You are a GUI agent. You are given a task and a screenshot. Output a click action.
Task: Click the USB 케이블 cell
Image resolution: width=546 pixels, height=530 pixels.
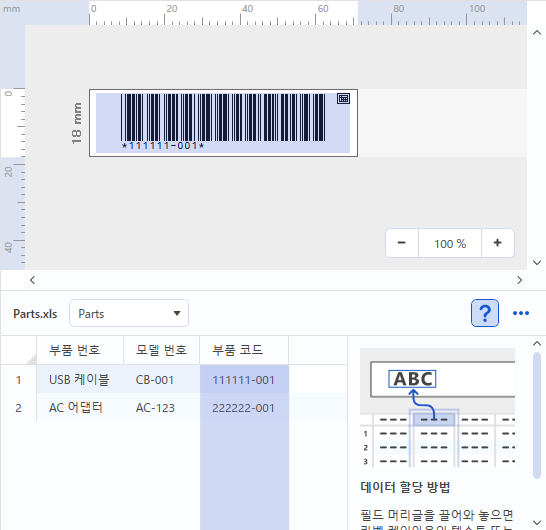tap(80, 380)
